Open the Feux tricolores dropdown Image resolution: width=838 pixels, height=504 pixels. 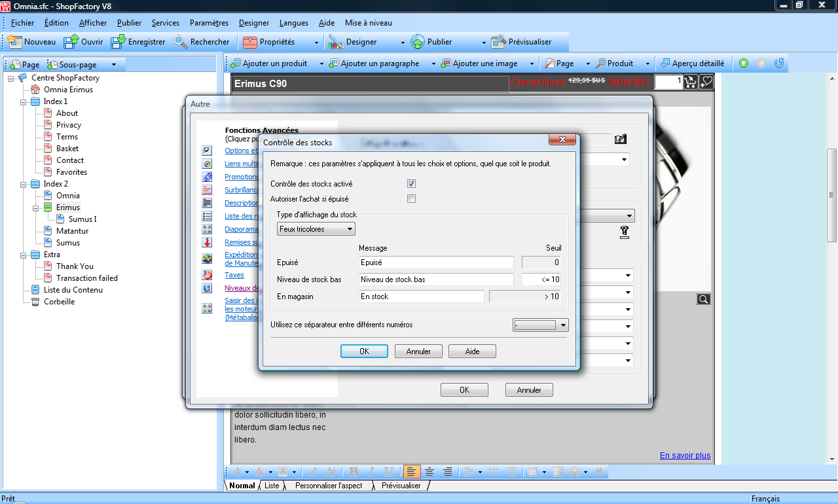[x=316, y=229]
